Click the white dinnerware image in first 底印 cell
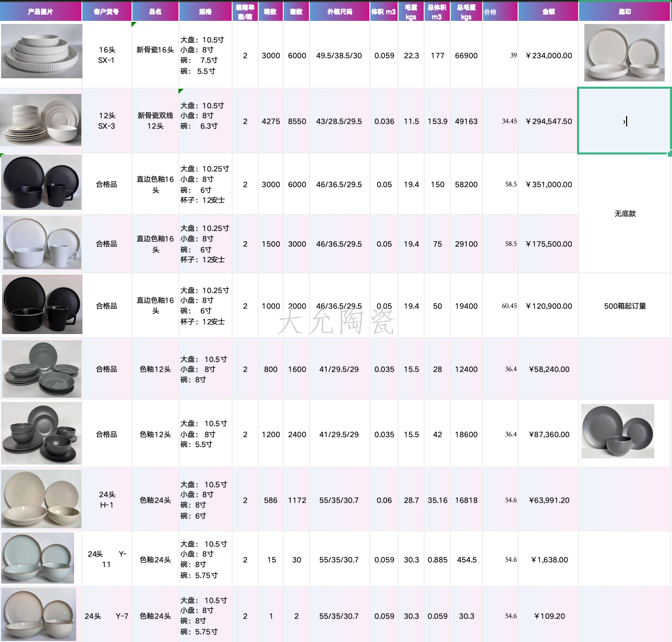Screen dimensions: 672x642 pos(624,53)
